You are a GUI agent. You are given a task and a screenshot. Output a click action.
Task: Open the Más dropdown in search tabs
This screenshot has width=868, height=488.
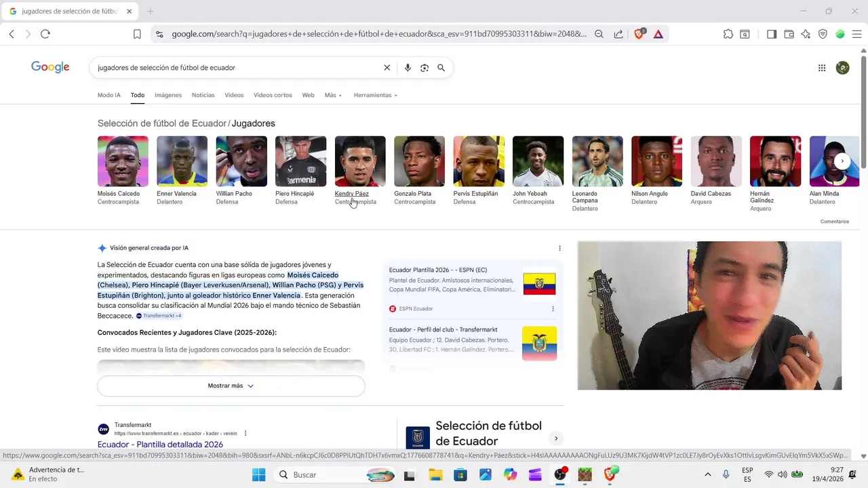coord(333,96)
